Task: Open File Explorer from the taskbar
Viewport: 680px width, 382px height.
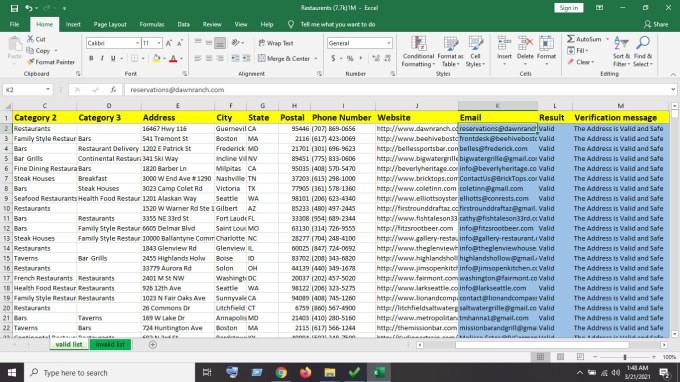Action: 330,372
